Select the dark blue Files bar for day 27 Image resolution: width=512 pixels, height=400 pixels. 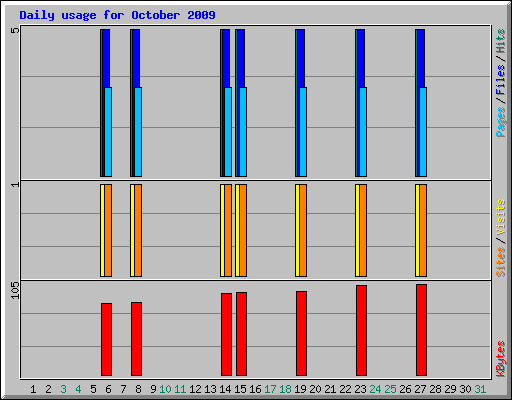[421, 58]
